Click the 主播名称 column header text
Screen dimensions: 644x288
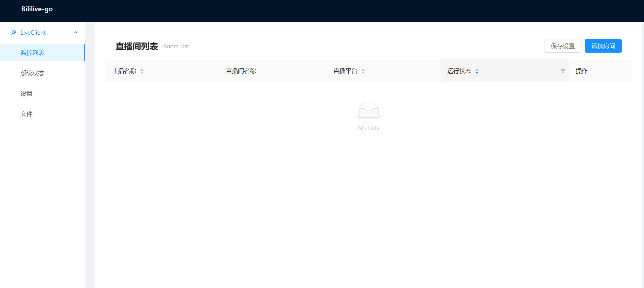[124, 71]
